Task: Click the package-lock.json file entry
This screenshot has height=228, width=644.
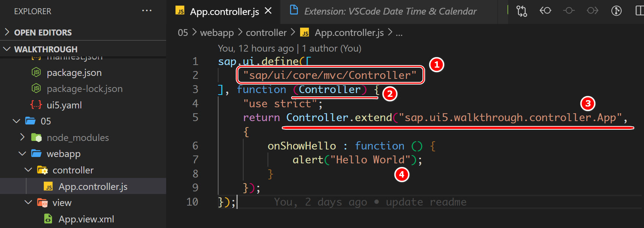Action: point(85,89)
